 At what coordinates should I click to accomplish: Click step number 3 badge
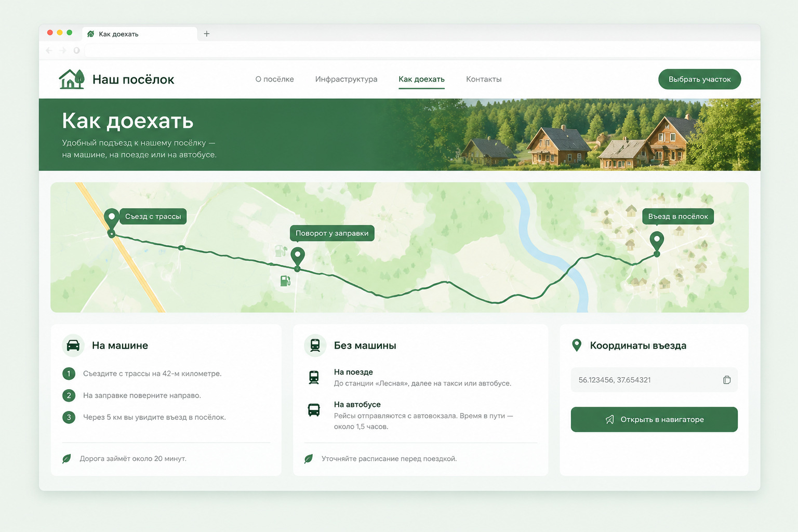click(69, 417)
